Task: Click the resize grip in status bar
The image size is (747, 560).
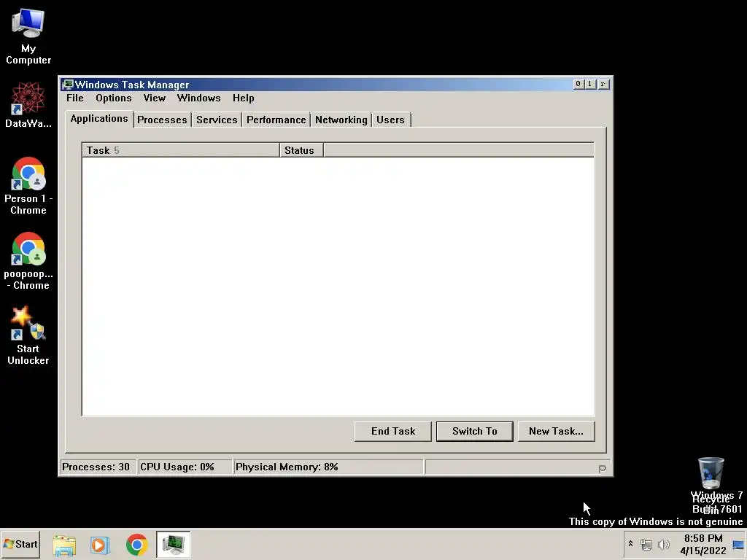Action: (x=602, y=469)
